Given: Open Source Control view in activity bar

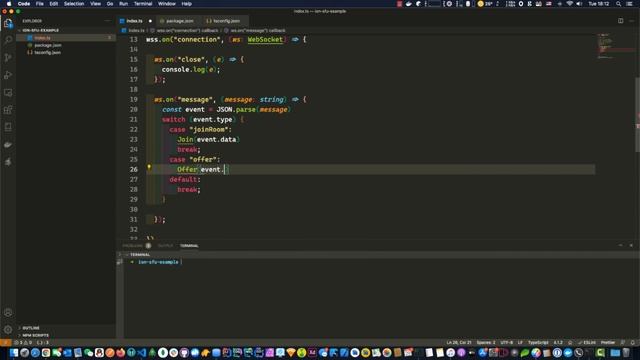Looking at the screenshot, I should pyautogui.click(x=8, y=58).
